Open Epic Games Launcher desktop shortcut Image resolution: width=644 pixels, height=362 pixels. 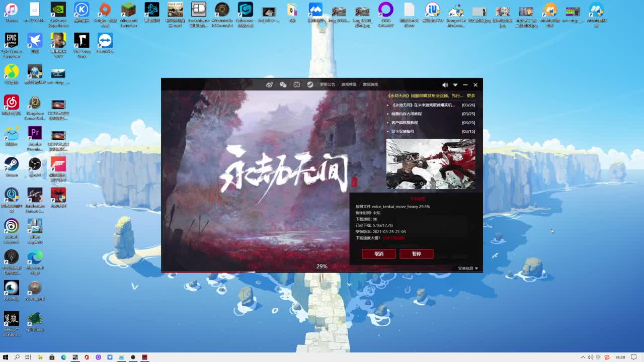11,45
